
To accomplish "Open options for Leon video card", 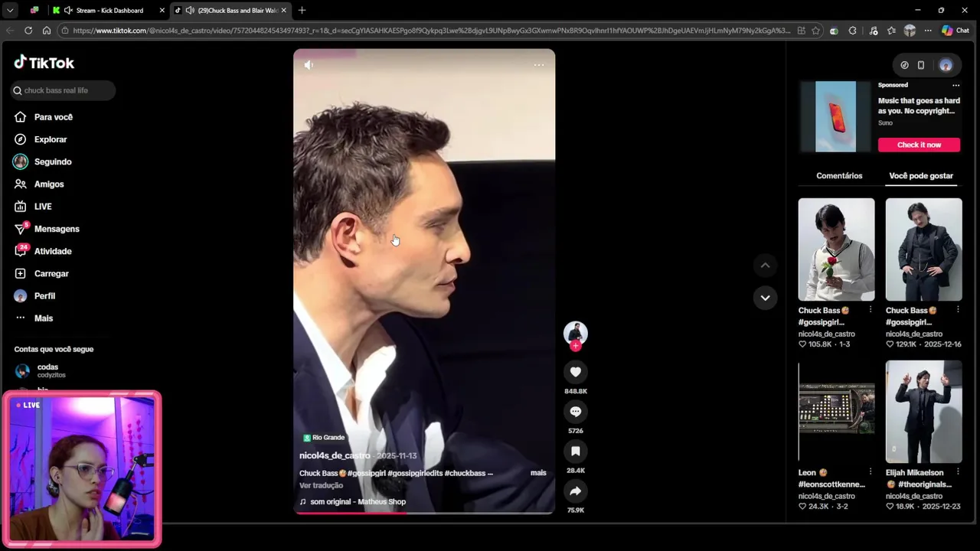I will click(871, 472).
